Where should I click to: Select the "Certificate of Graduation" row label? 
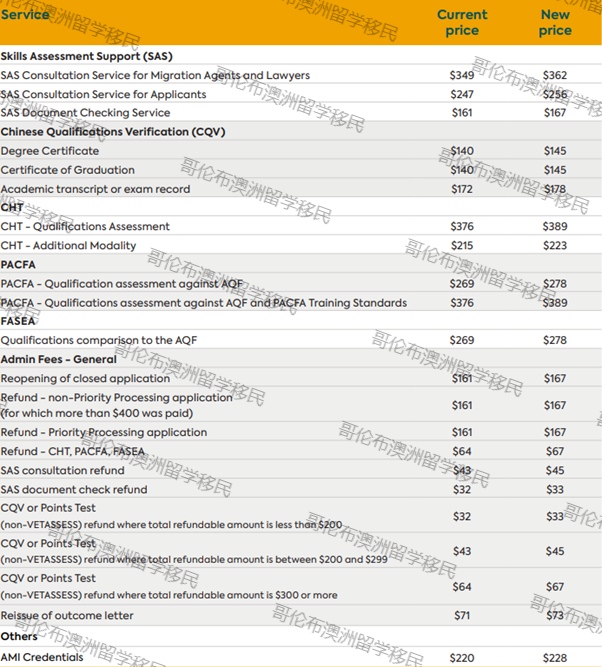coord(68,170)
